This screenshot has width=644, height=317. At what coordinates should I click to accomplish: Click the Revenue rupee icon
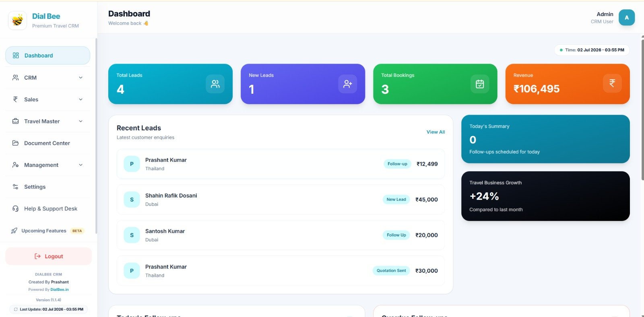coord(612,83)
